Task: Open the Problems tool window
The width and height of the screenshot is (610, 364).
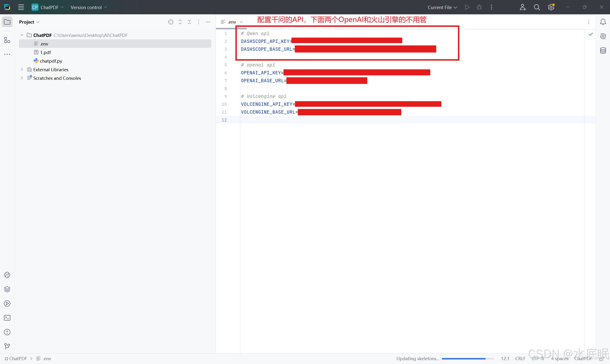Action: click(7, 332)
